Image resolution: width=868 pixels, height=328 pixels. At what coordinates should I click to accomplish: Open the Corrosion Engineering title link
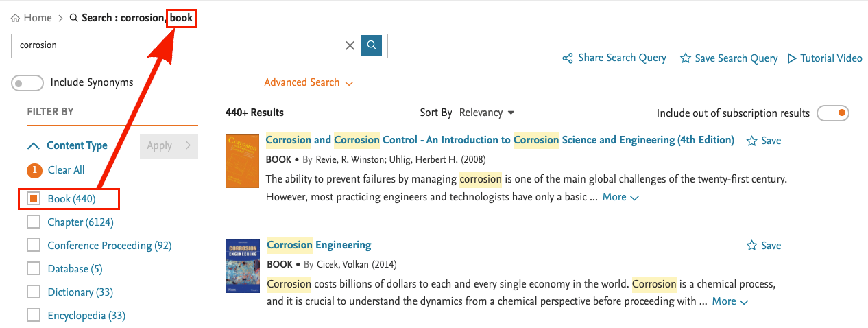pyautogui.click(x=319, y=245)
